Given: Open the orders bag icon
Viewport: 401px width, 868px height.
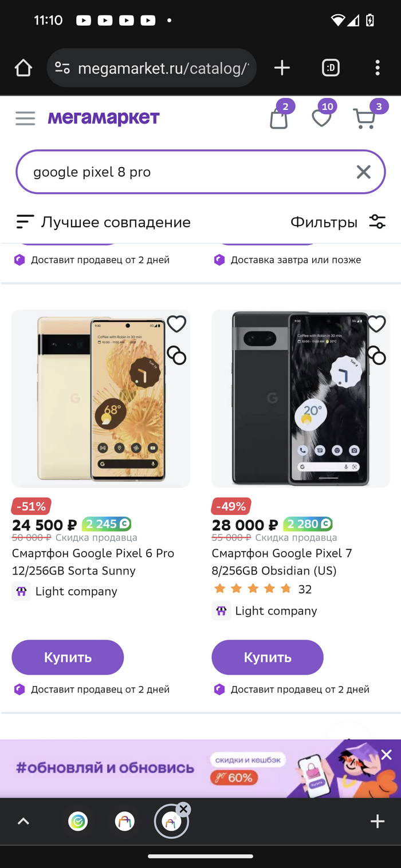Looking at the screenshot, I should 279,118.
